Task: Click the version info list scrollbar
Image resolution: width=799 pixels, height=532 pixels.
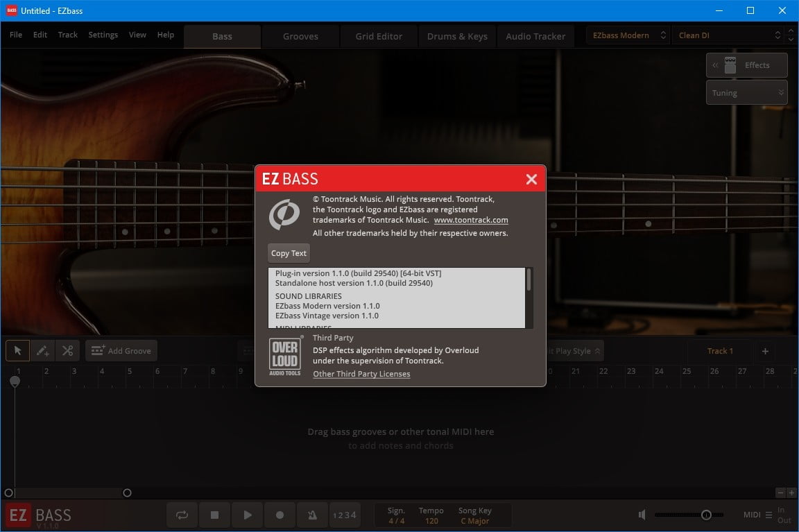Action: (529, 280)
